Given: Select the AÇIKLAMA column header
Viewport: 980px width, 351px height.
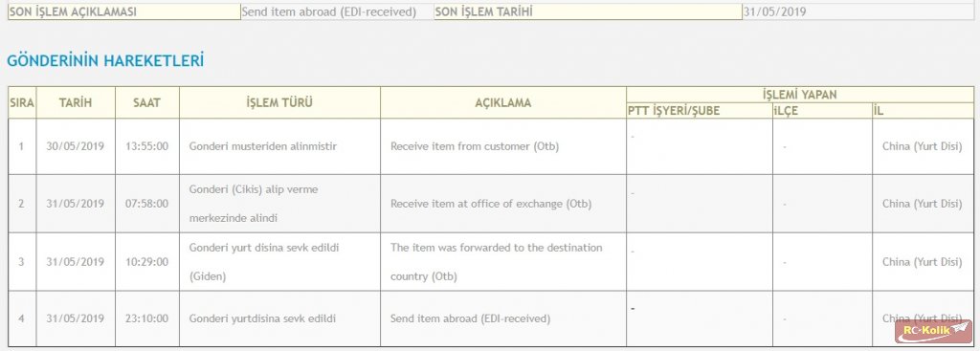Looking at the screenshot, I should click(x=503, y=103).
